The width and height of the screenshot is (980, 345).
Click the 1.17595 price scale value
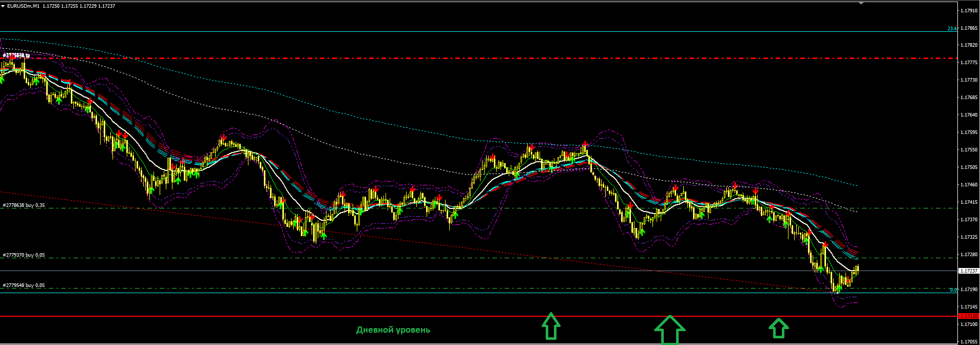(969, 132)
